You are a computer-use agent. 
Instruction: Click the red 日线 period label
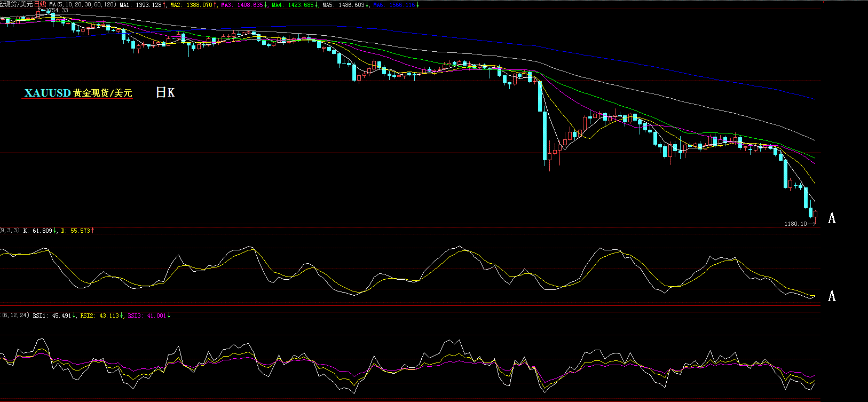[40, 4]
